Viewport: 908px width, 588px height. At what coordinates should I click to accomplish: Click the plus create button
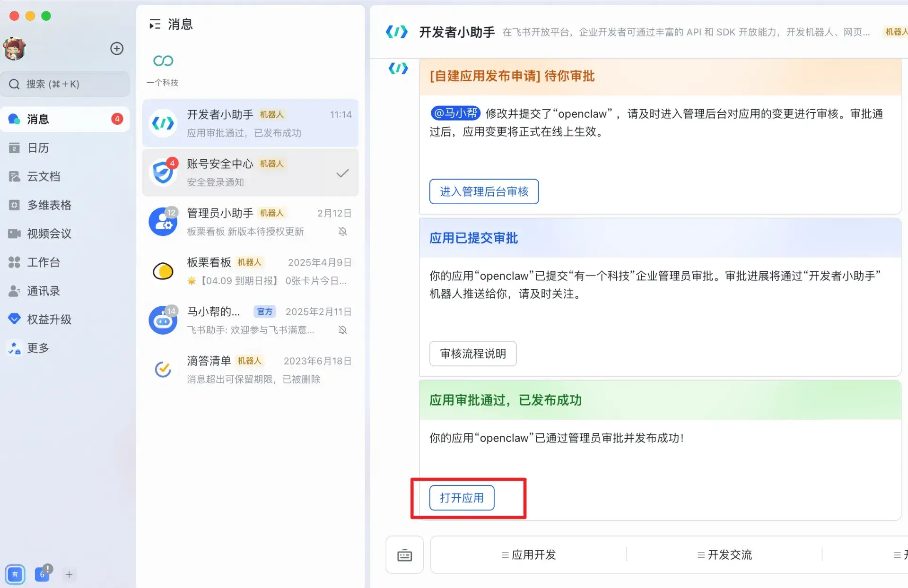point(117,48)
